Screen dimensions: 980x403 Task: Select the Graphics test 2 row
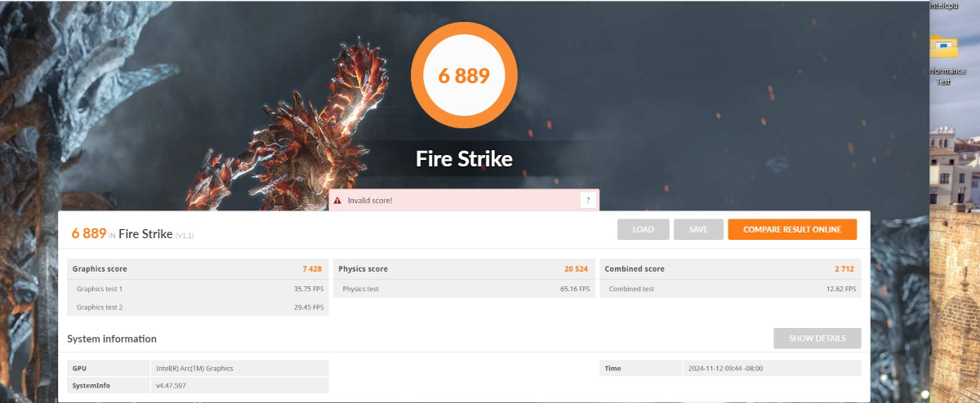pos(198,308)
